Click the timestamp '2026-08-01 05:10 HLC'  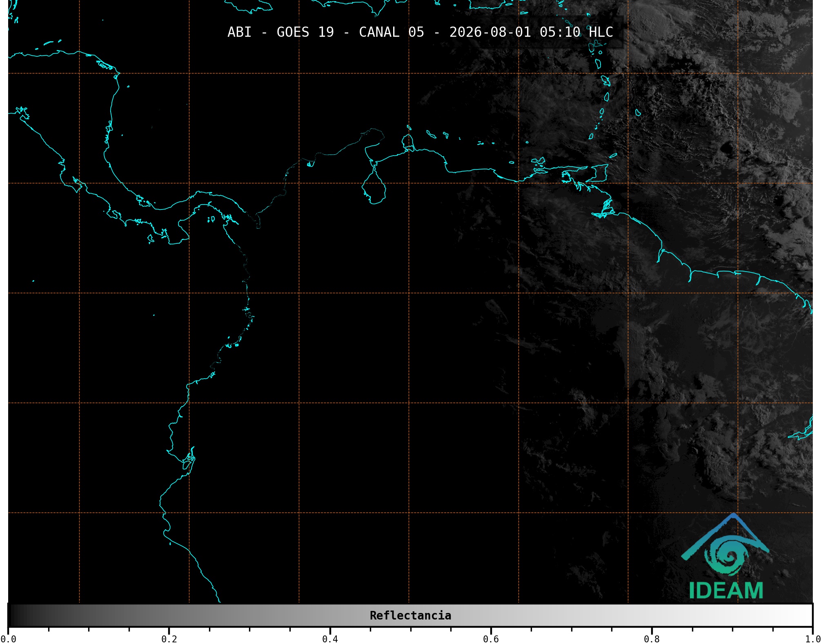click(x=531, y=32)
